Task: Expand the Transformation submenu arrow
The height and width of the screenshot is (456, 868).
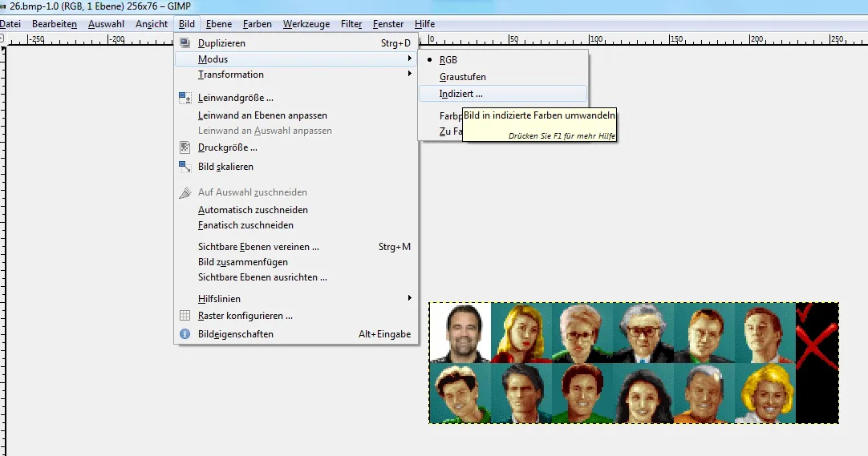Action: click(x=410, y=75)
